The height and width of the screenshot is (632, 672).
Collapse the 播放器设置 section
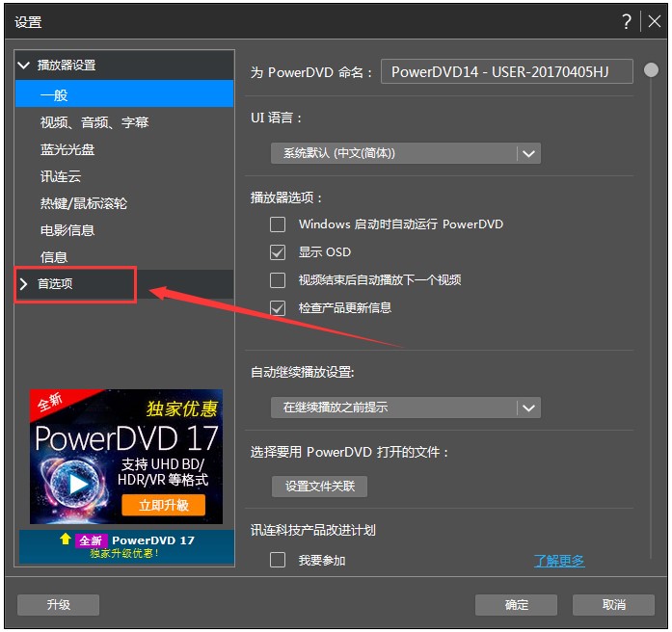[x=23, y=66]
